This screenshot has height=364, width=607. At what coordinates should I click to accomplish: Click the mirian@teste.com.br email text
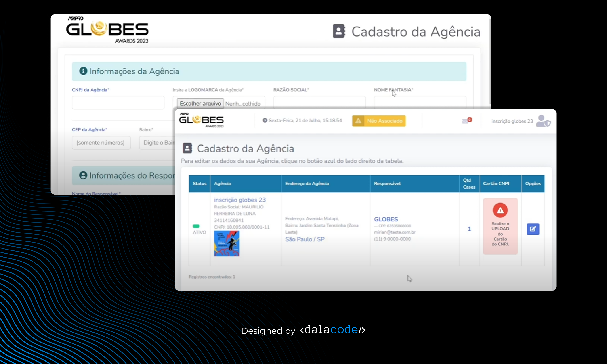coord(394,232)
